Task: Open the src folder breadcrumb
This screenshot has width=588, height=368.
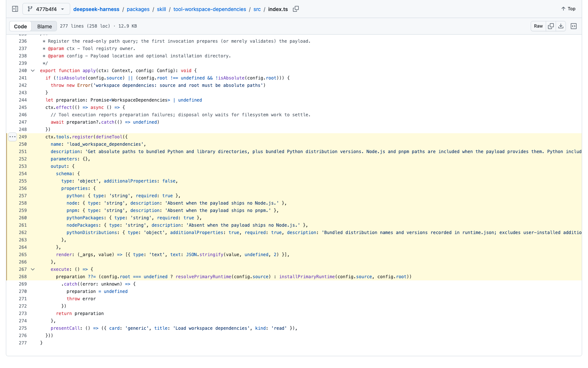Action: (257, 9)
